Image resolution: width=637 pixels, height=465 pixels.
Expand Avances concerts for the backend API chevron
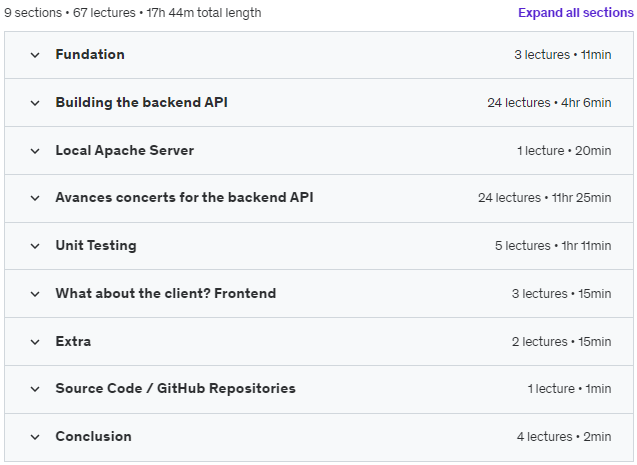35,198
